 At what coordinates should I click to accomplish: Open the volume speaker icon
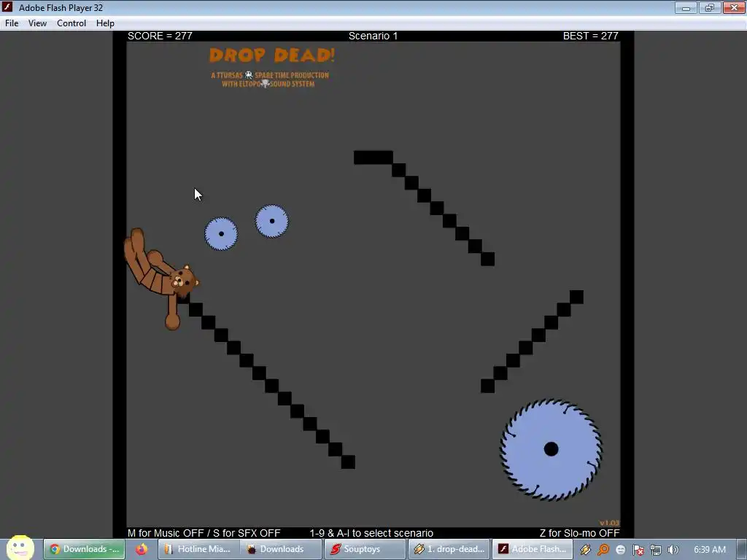(673, 550)
